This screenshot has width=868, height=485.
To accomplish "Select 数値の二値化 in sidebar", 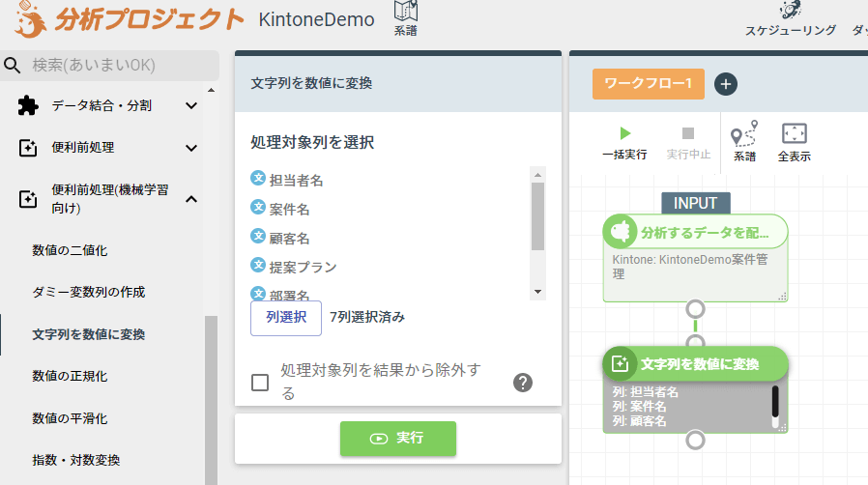I will [70, 250].
